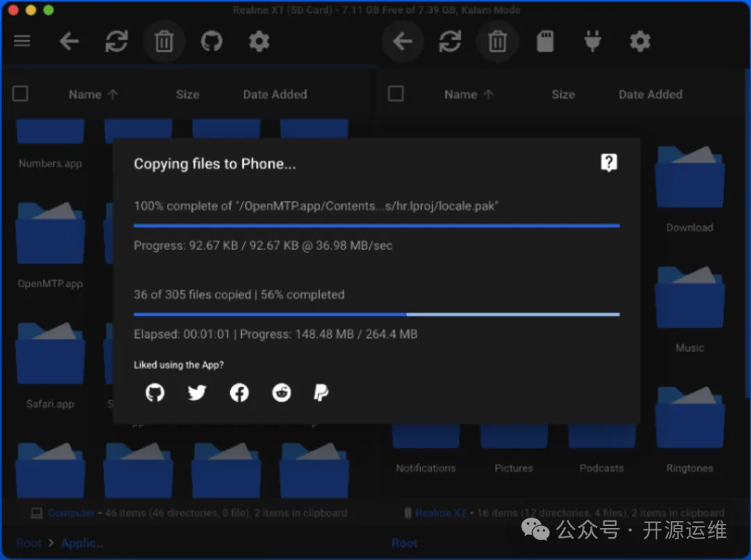Click the Realme XT link in status bar

pos(441,513)
